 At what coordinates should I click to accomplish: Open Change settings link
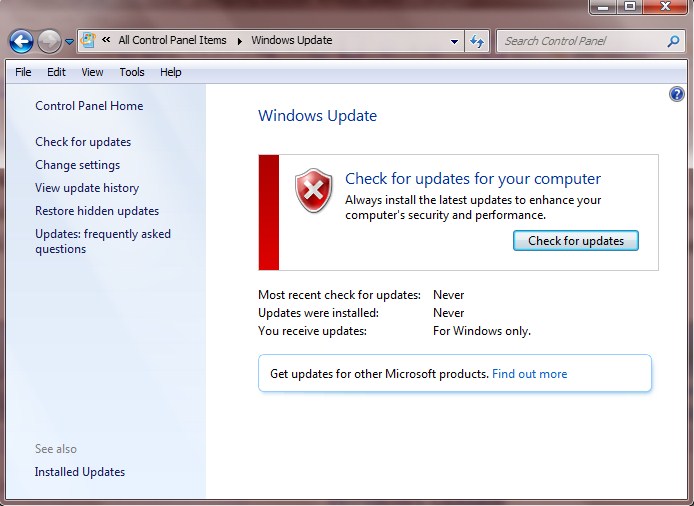(x=77, y=165)
